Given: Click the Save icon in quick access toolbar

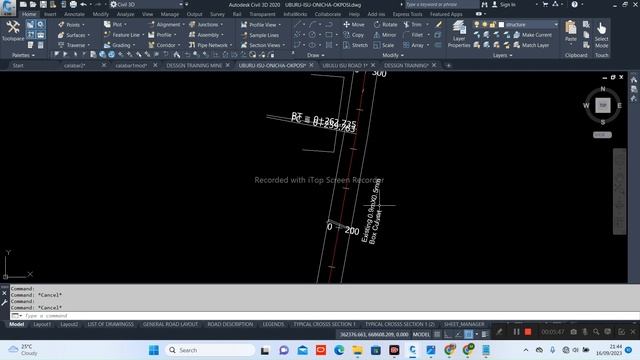Looking at the screenshot, I should 43,4.
